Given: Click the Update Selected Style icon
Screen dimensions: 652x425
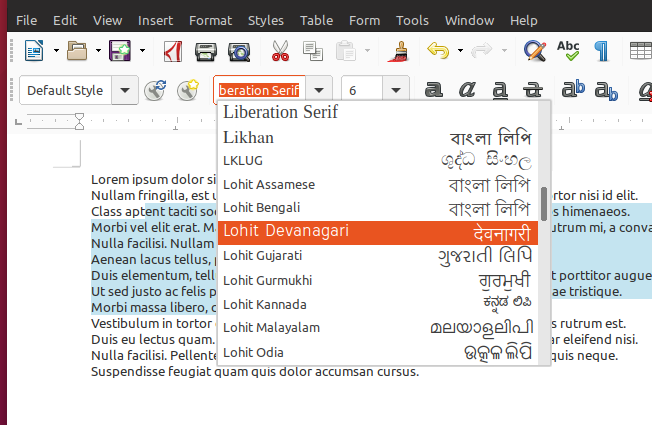Looking at the screenshot, I should pos(155,90).
